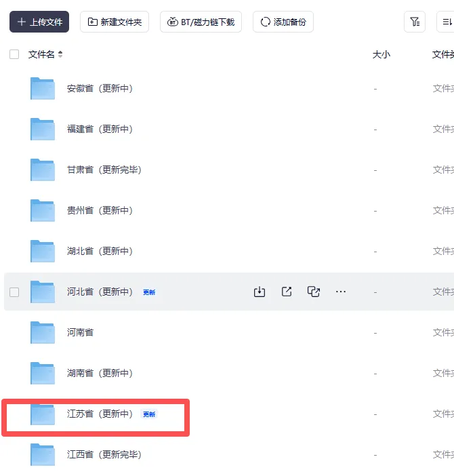454x476 pixels.
Task: Select 贵州省（更新中）file name
Action: click(x=100, y=210)
